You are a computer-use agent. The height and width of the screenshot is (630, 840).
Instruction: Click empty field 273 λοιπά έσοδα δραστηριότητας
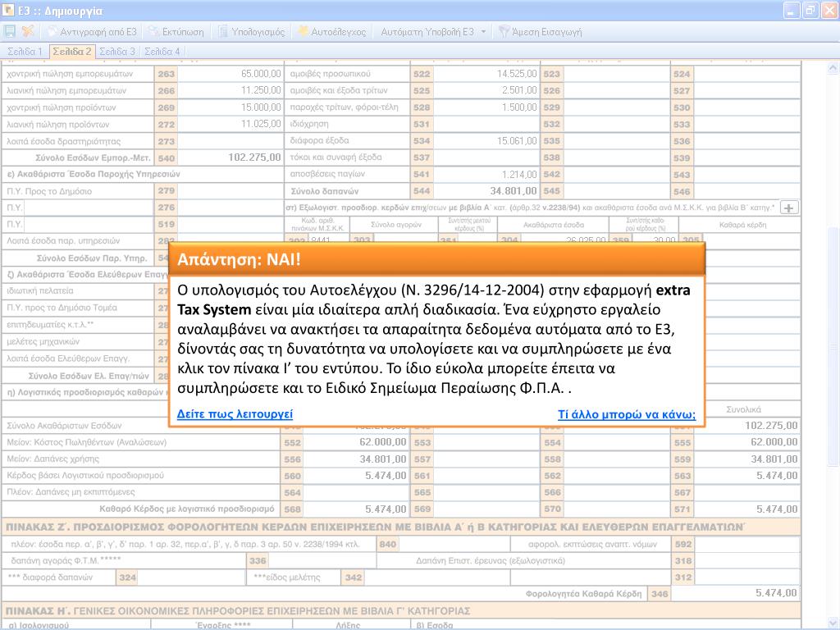[x=231, y=141]
